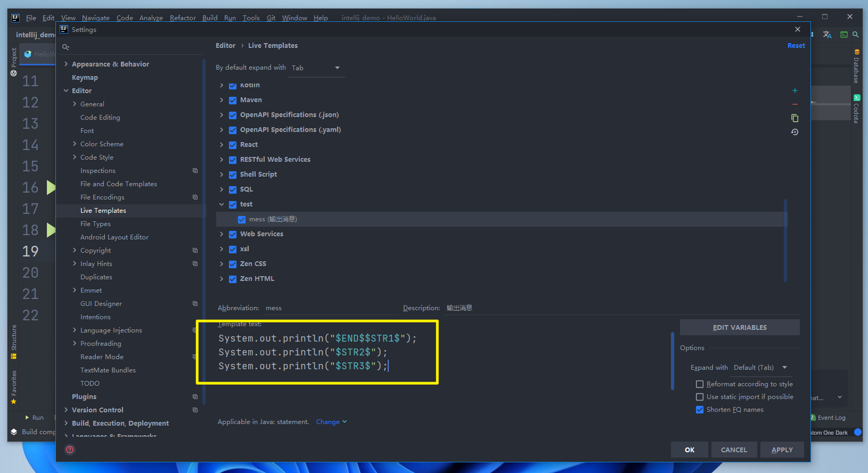Restore deleted defaults icon
Image resolution: width=868 pixels, height=473 pixels.
[795, 132]
